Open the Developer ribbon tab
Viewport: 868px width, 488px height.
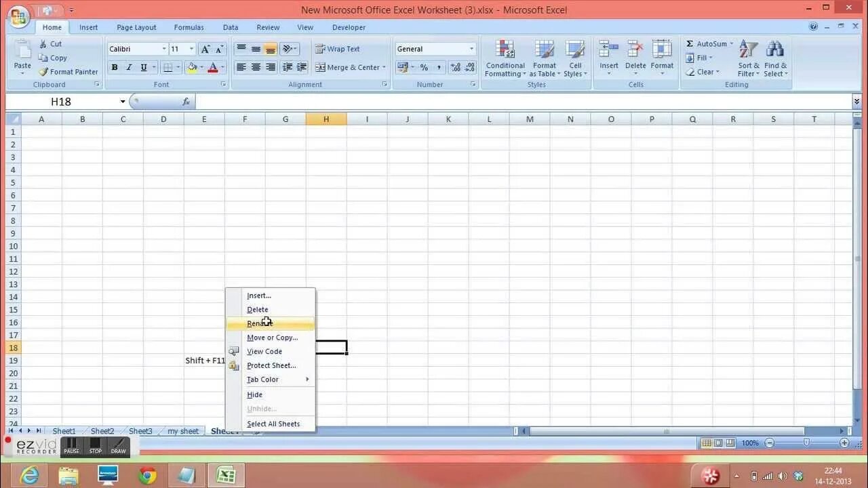pos(349,27)
